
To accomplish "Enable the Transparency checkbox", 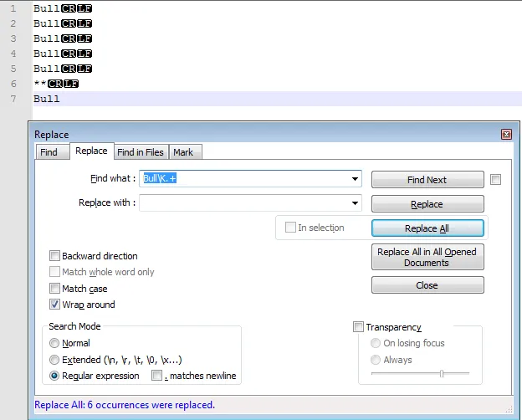I will 358,327.
